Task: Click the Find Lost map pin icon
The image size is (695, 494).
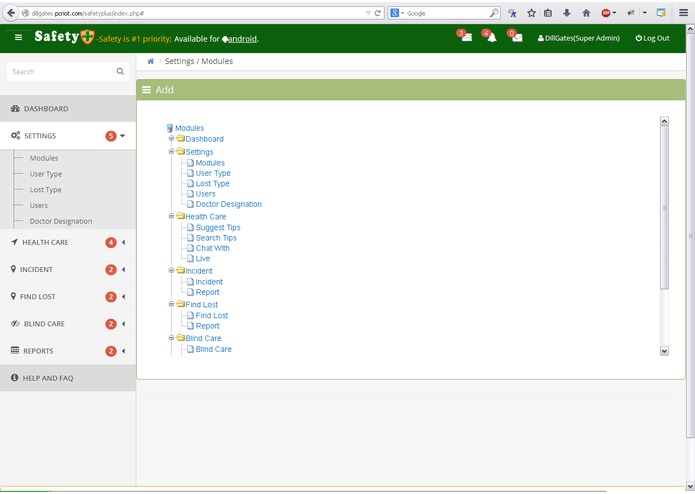Action: click(13, 296)
